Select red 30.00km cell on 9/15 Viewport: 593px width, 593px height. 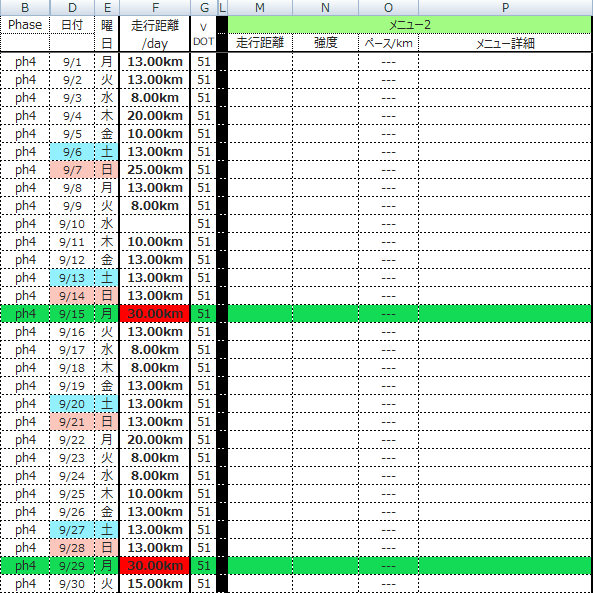(x=155, y=314)
